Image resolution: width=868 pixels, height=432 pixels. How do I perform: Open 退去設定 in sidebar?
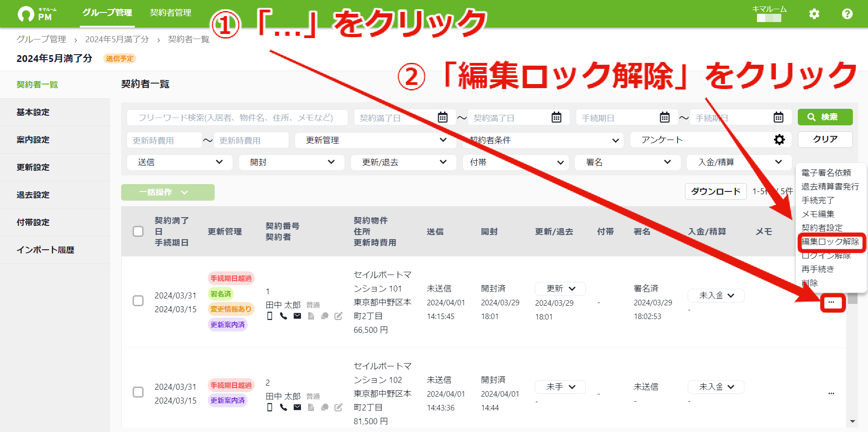coord(55,195)
